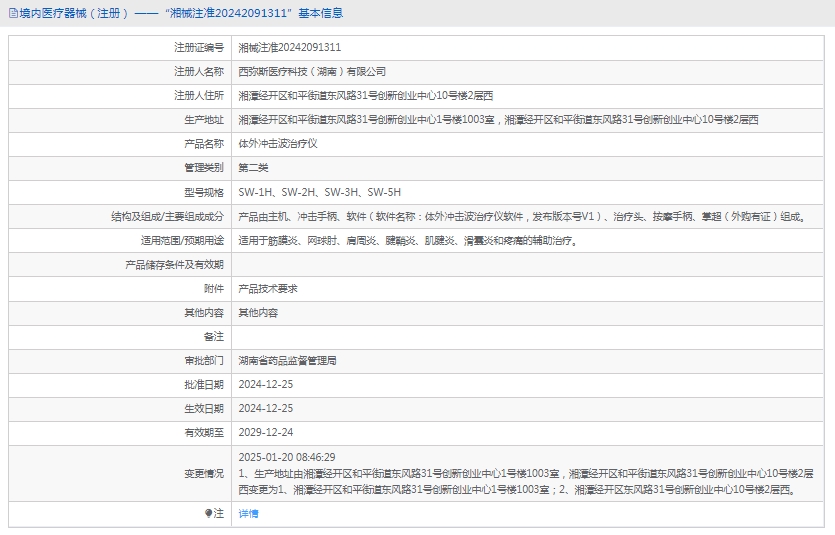Click registrant name 西弥斯医疗科技（湖南）有限公司
This screenshot has height=535, width=835.
311,71
